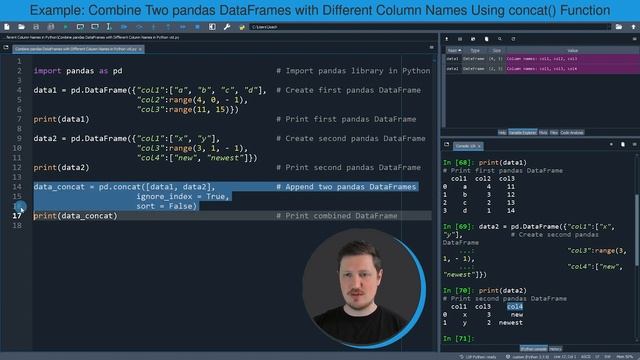Clear the console output

tap(622, 144)
